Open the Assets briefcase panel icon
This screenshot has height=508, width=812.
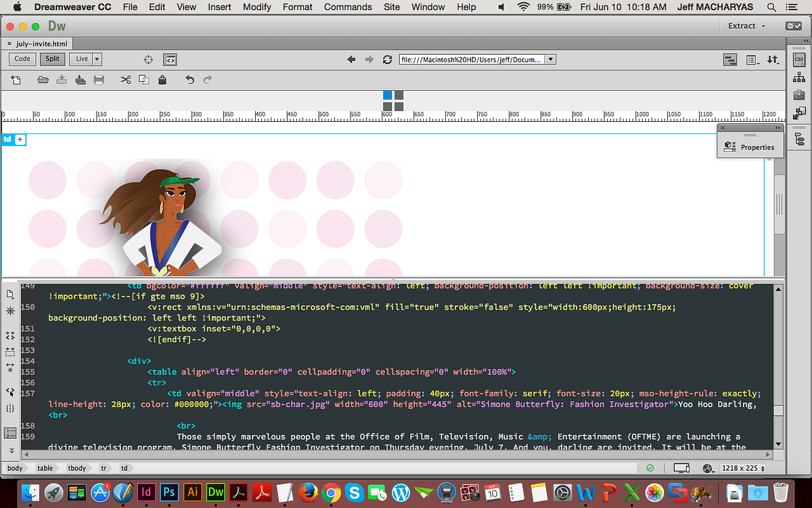click(799, 95)
